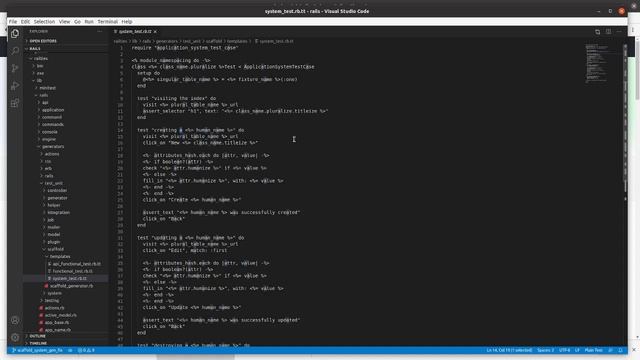Screen dimensions: 640x360
Task: Open the Terminal menu
Action: click(x=108, y=22)
